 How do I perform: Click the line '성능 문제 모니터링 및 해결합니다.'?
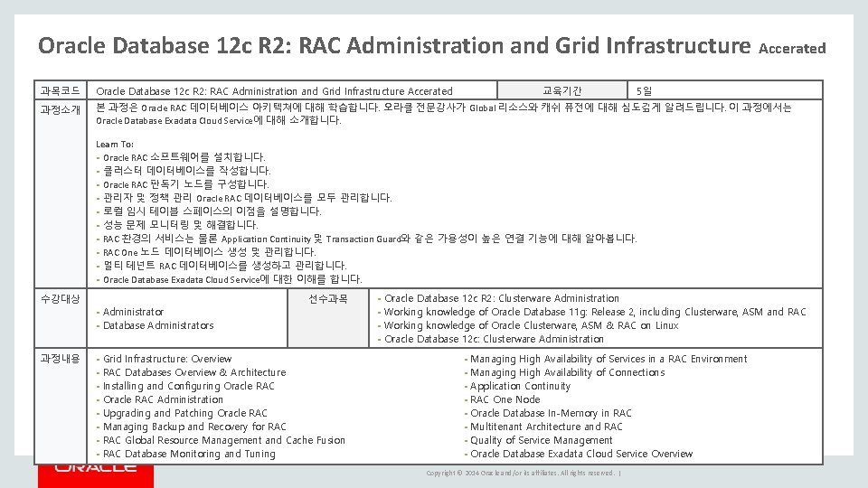(181, 225)
